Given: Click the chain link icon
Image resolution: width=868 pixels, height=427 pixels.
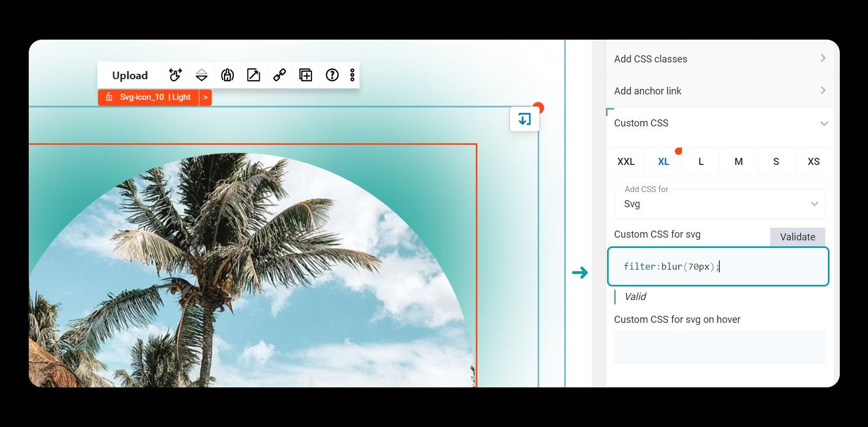Looking at the screenshot, I should [279, 75].
